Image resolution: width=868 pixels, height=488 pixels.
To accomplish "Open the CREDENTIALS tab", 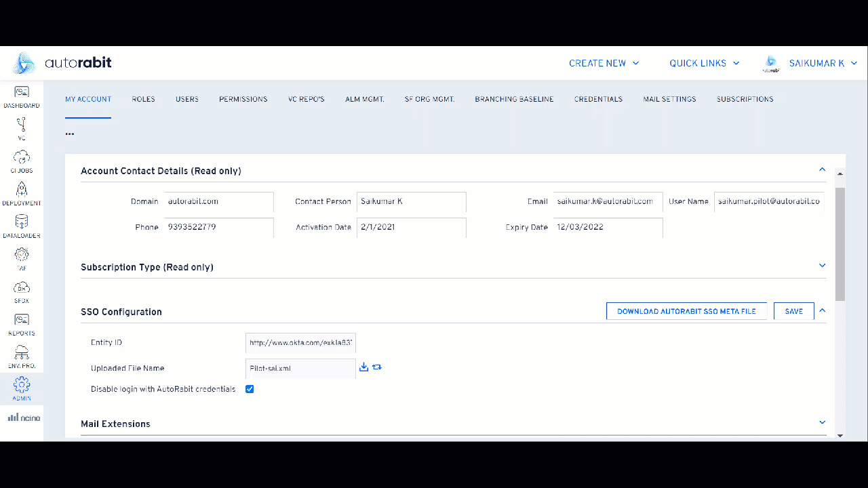I will tap(598, 99).
